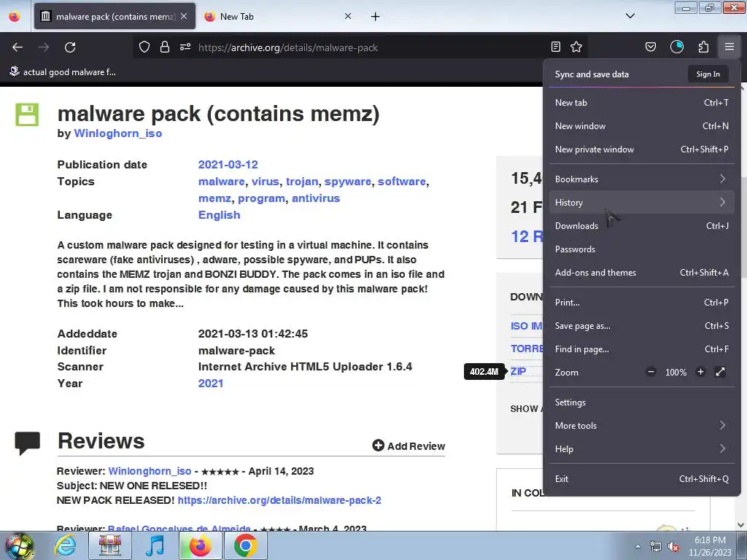Choose New tab menu item
Viewport: 747px width, 560px height.
click(x=641, y=102)
